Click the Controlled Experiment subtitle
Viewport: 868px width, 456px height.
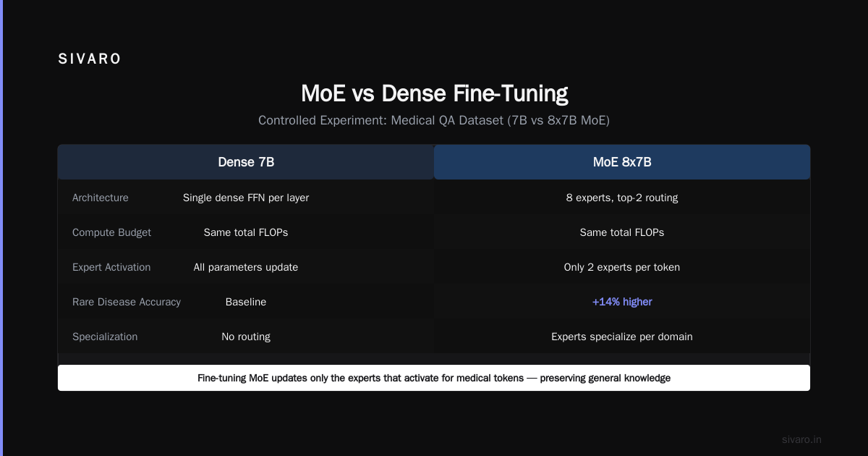(434, 120)
